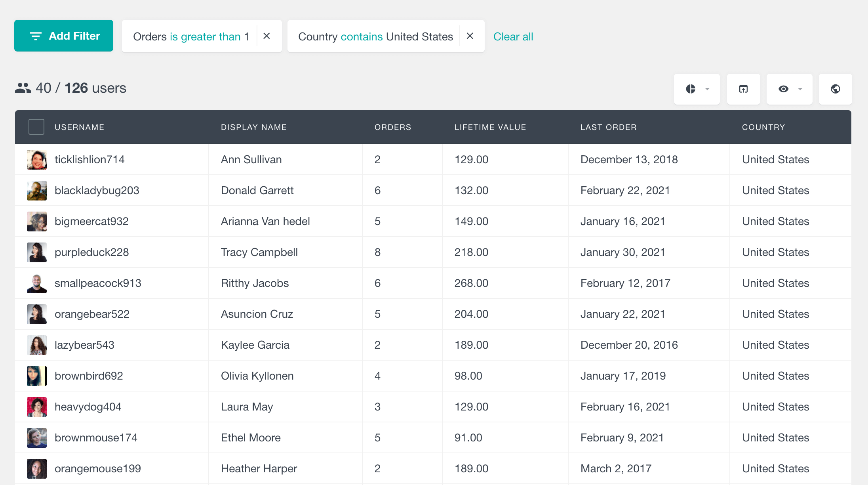Click the export users icon
This screenshot has height=485, width=868.
click(744, 89)
